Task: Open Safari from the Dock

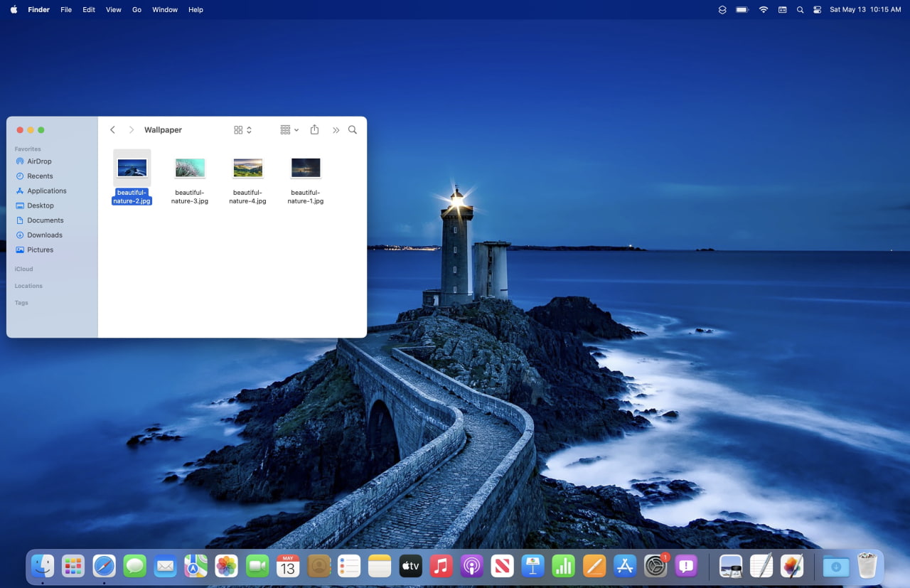Action: pyautogui.click(x=104, y=566)
